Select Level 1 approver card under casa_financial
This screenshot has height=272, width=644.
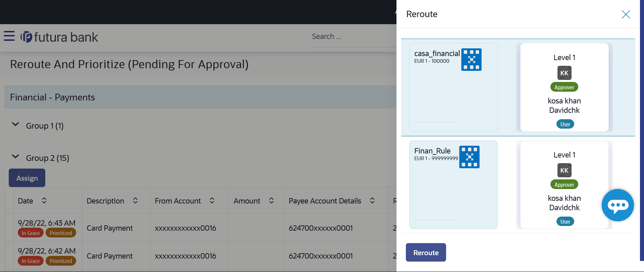point(564,87)
